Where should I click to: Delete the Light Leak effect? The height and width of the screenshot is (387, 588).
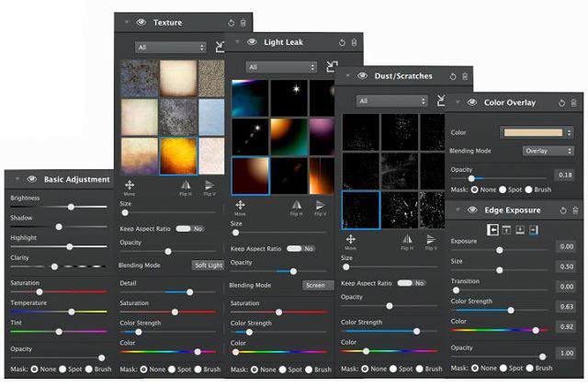pyautogui.click(x=354, y=43)
